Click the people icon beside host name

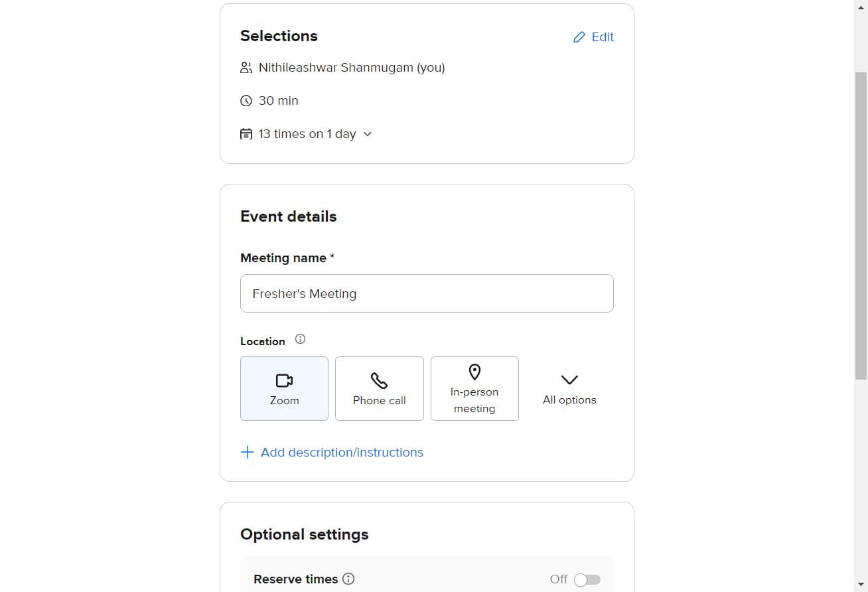pyautogui.click(x=246, y=68)
